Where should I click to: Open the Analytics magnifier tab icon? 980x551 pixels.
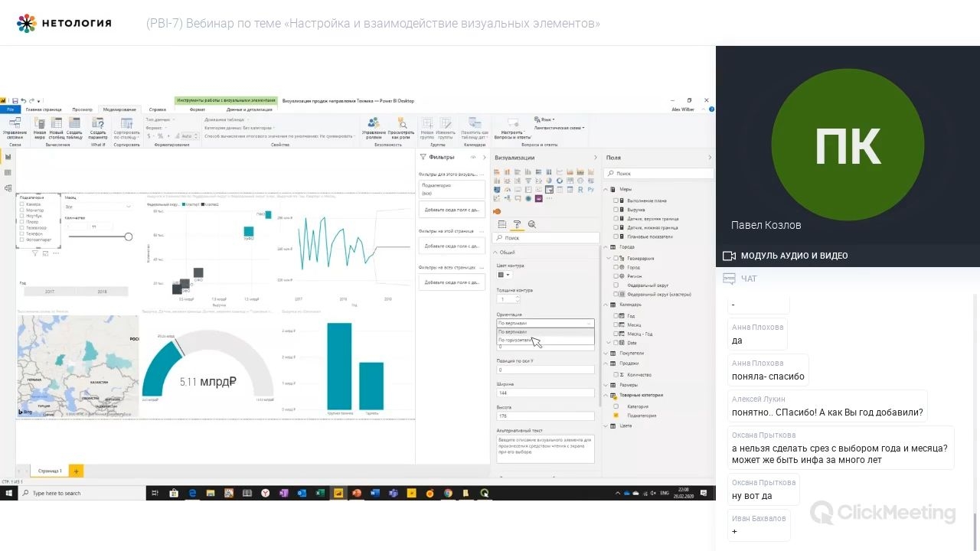tap(532, 224)
